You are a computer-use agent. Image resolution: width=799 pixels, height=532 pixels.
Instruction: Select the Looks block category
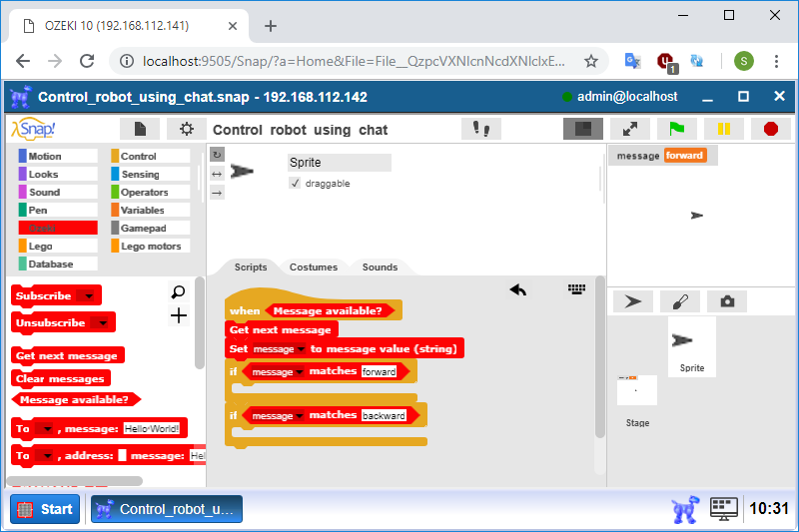coord(58,174)
